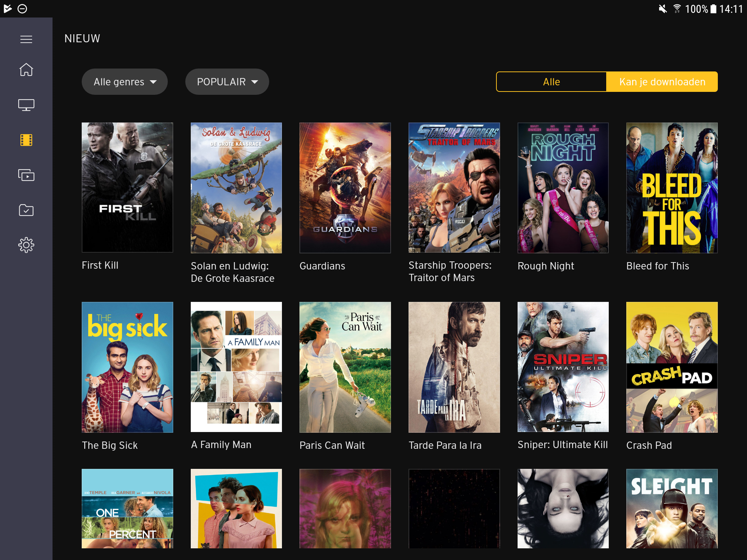This screenshot has height=560, width=747.
Task: Open the hamburger menu
Action: (26, 39)
